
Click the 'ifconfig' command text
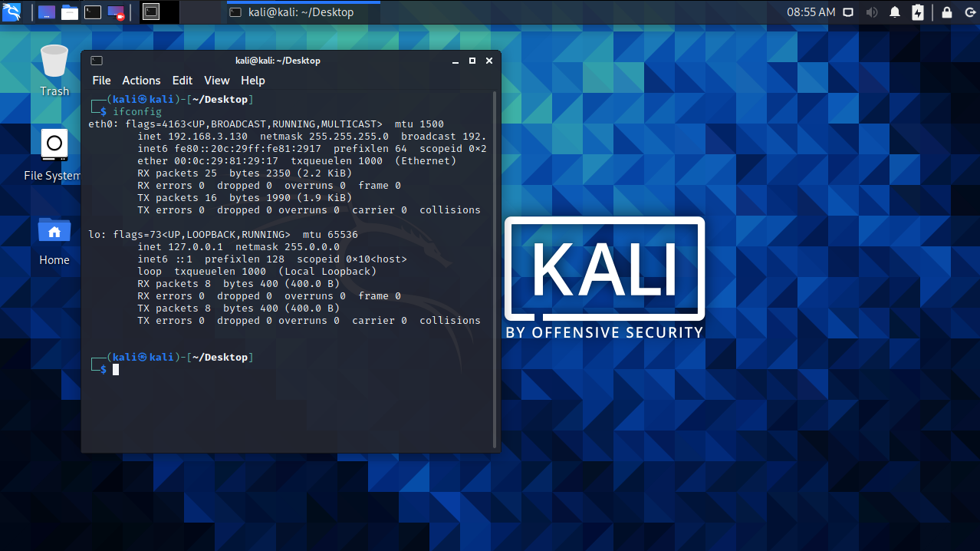coord(137,112)
